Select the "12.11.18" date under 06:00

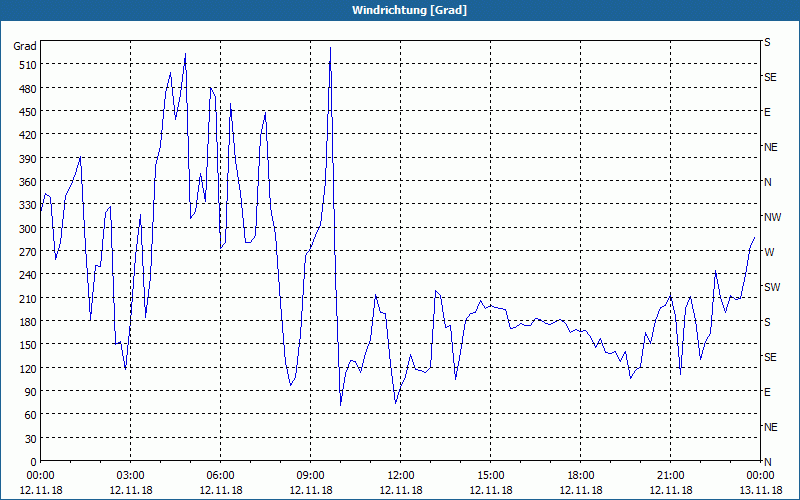click(220, 490)
